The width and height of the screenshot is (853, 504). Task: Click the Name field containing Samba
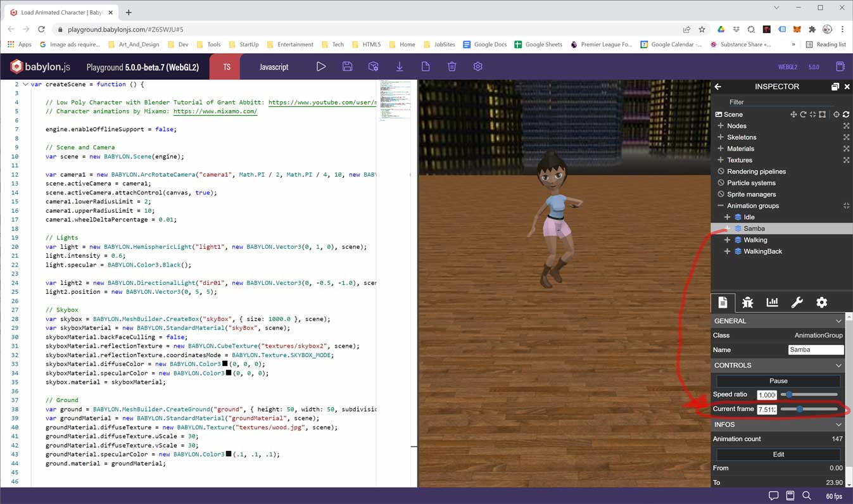click(x=816, y=350)
